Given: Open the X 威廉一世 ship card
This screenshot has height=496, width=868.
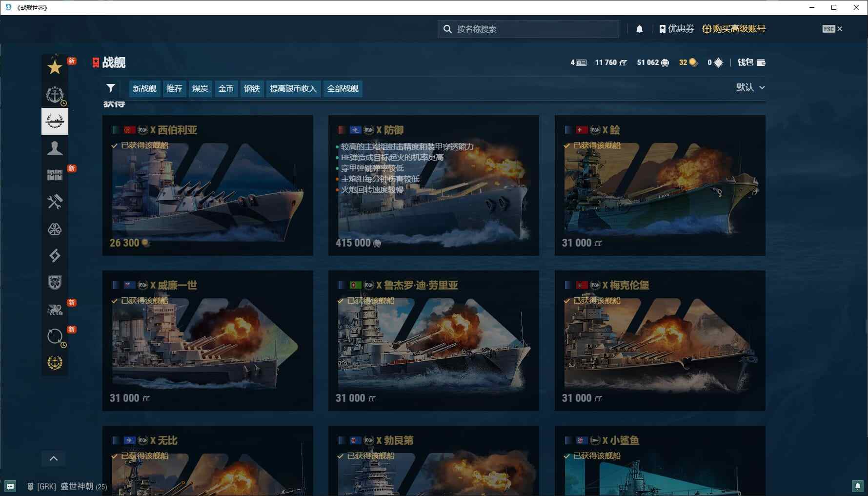Looking at the screenshot, I should click(x=207, y=341).
